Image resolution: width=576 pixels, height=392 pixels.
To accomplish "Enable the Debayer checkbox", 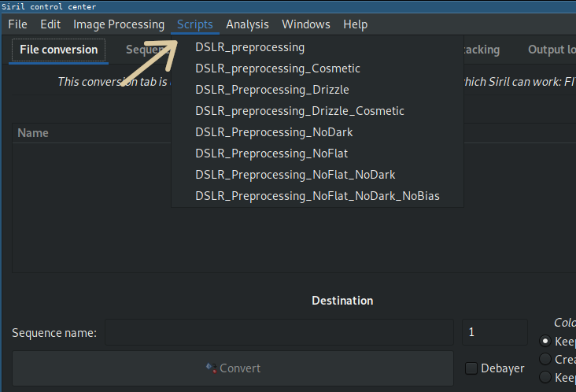I will click(471, 368).
